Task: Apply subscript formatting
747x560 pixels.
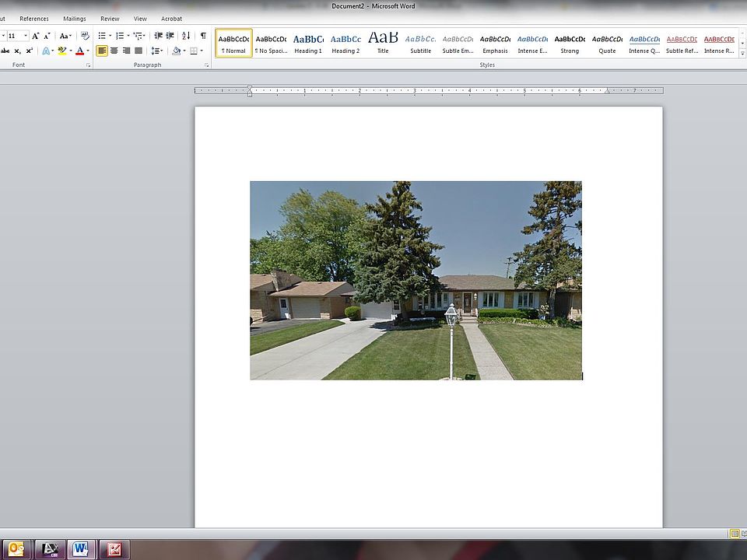Action: [17, 51]
